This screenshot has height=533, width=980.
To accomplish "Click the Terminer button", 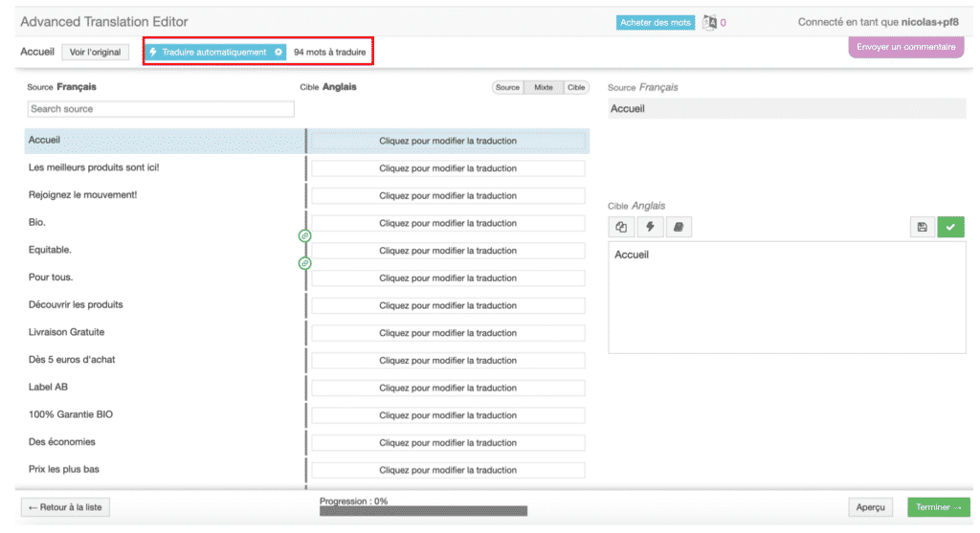I will (x=938, y=507).
